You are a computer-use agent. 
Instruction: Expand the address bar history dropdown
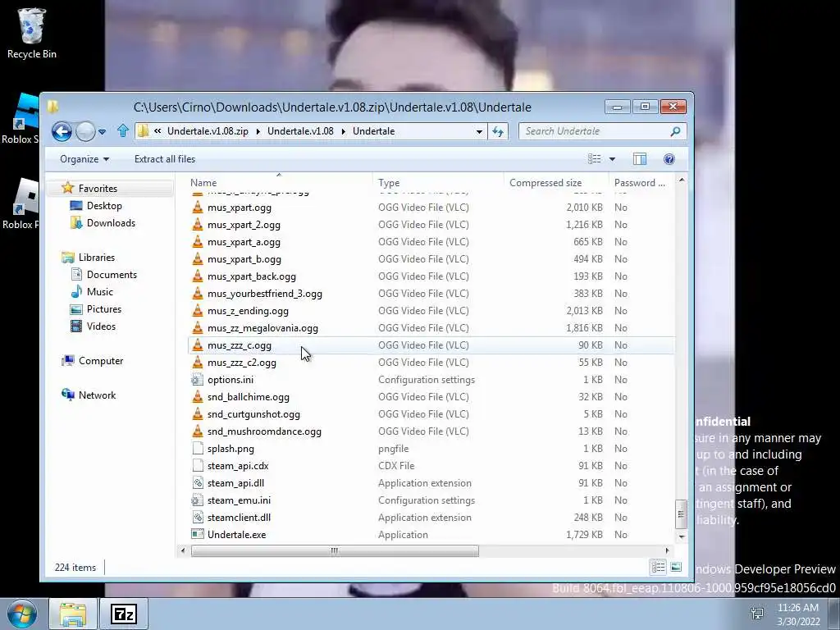[479, 132]
